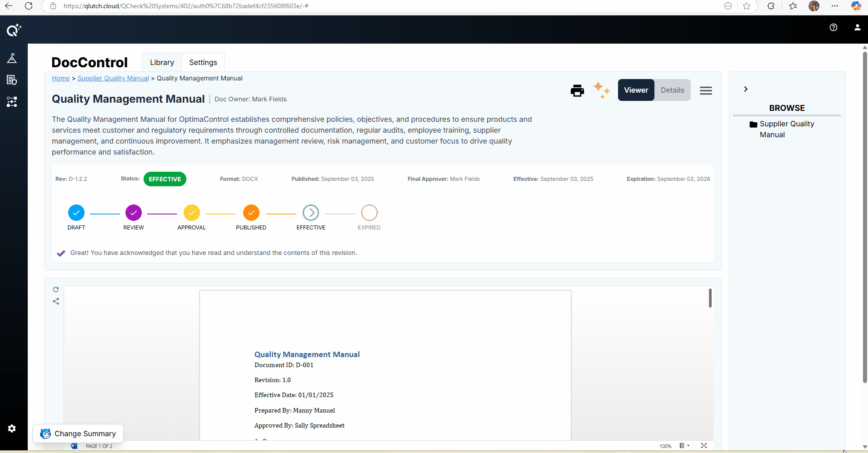Screen dimensions: 868x453
Task: Click the Change Summary button
Action: [78, 433]
